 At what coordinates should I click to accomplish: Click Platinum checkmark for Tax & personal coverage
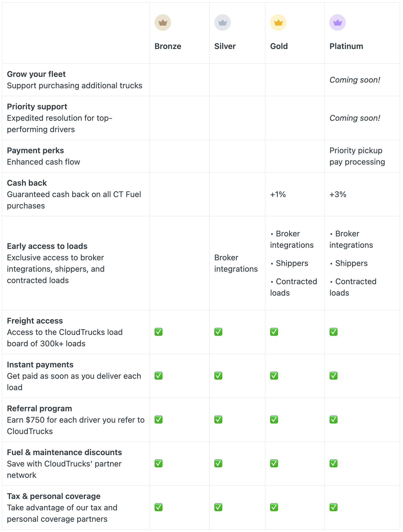[x=334, y=507]
